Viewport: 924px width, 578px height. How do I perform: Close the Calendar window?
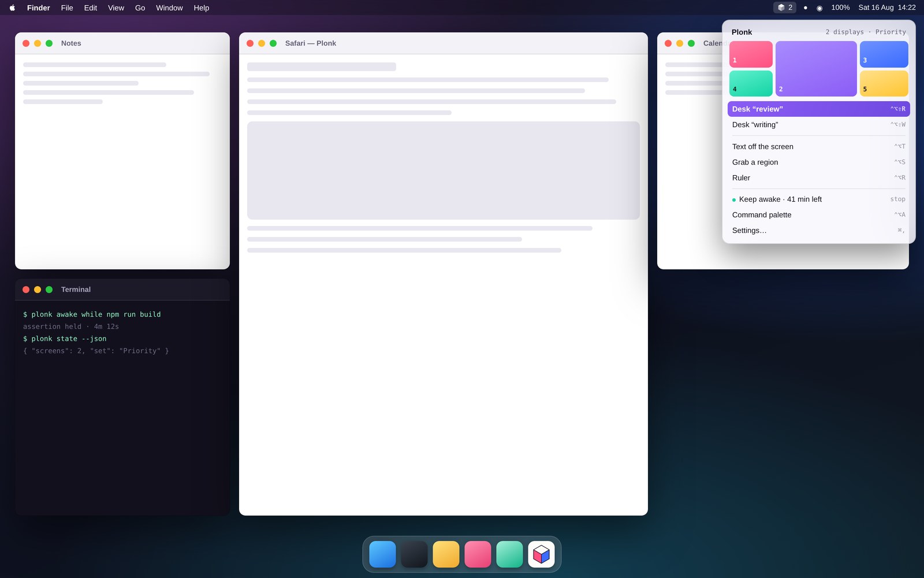pos(668,43)
